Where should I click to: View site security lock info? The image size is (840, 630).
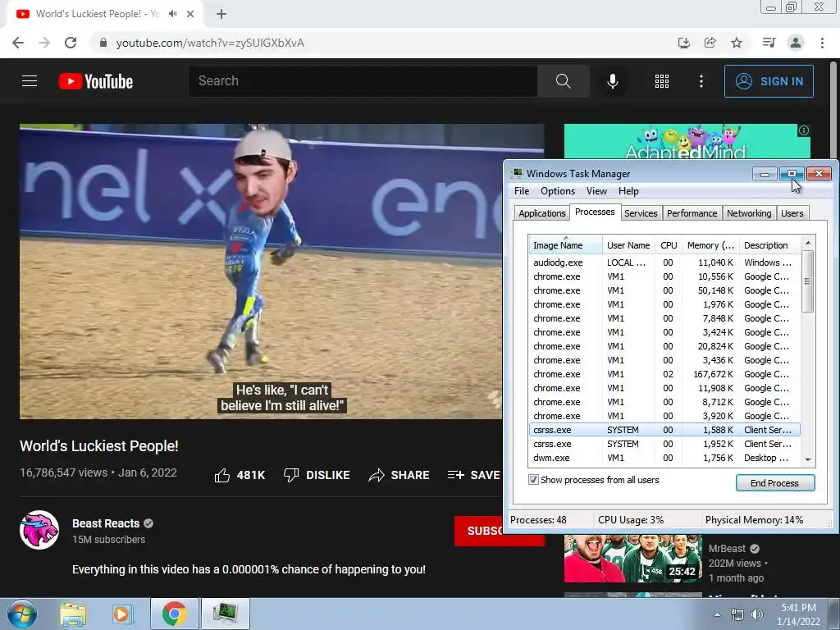pyautogui.click(x=103, y=43)
